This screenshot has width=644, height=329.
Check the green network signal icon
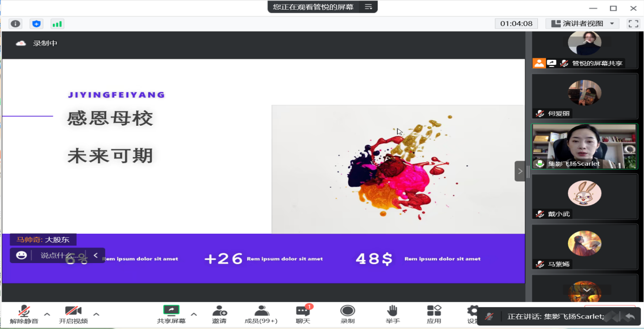coord(57,24)
